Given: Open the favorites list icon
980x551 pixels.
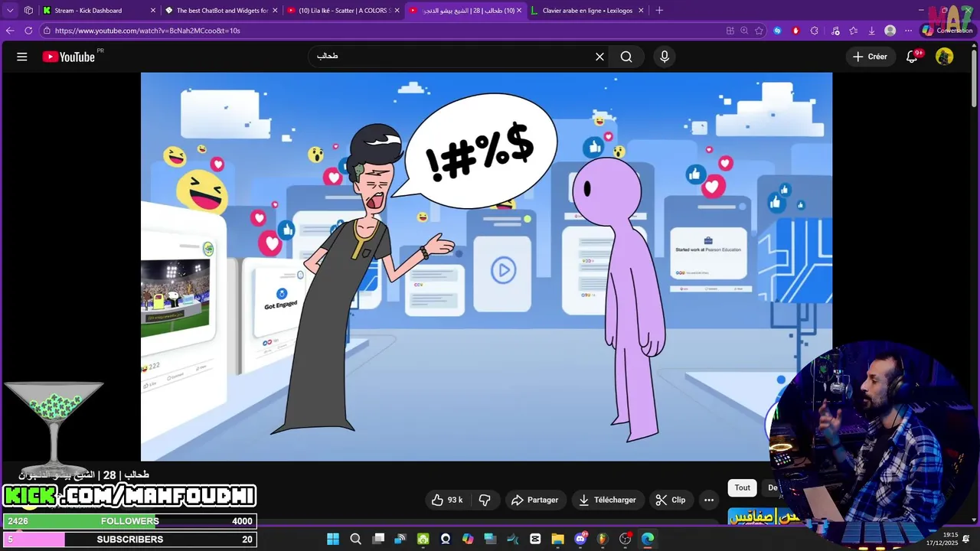Looking at the screenshot, I should (853, 31).
